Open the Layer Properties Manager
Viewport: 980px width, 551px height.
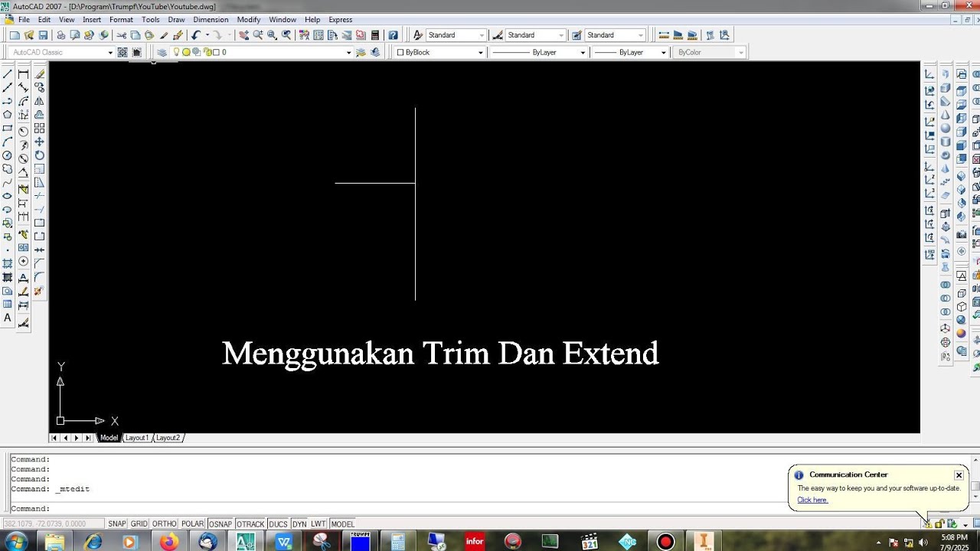click(162, 52)
